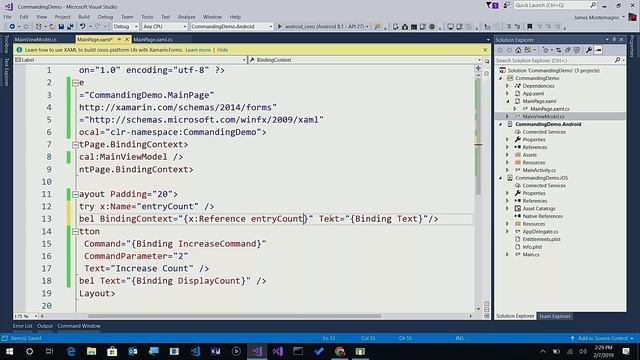This screenshot has height=360, width=640.
Task: Click the editor vertical scrollbar thumb
Action: (x=478, y=137)
